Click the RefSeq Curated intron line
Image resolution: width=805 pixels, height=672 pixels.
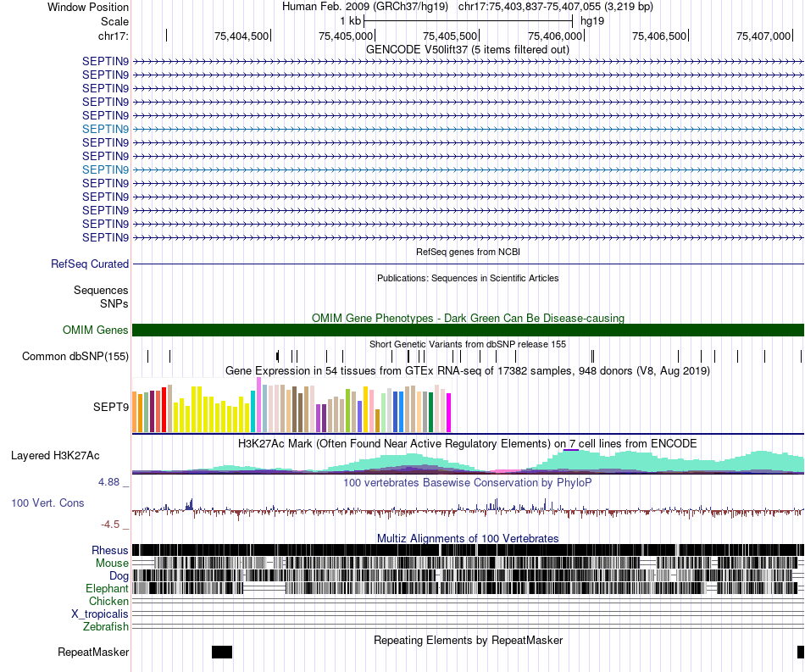(468, 264)
